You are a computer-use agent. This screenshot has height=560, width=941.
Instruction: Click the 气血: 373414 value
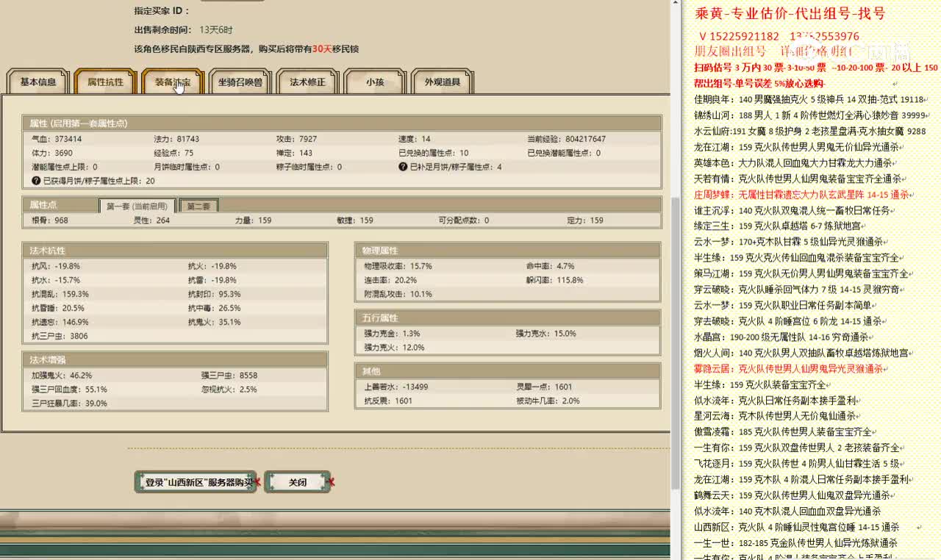point(57,139)
